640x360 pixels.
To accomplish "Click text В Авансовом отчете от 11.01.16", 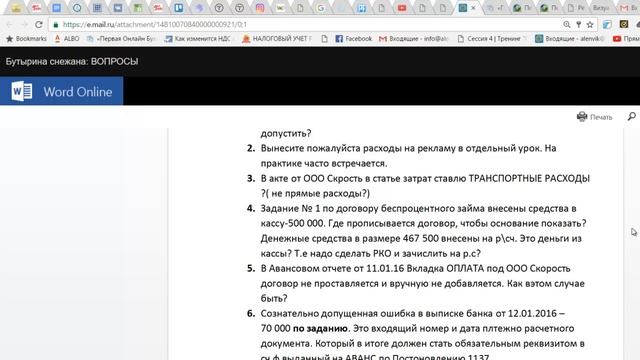I will tap(332, 269).
